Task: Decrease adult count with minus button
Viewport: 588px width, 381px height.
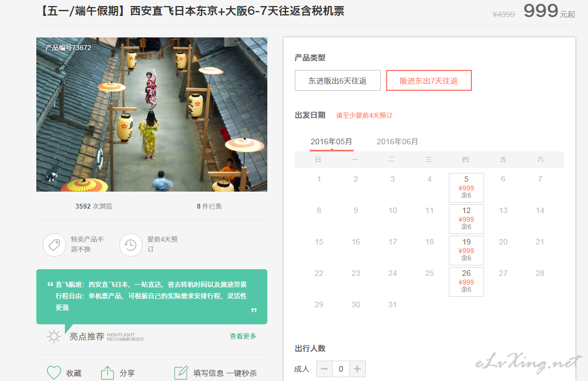Action: click(325, 369)
